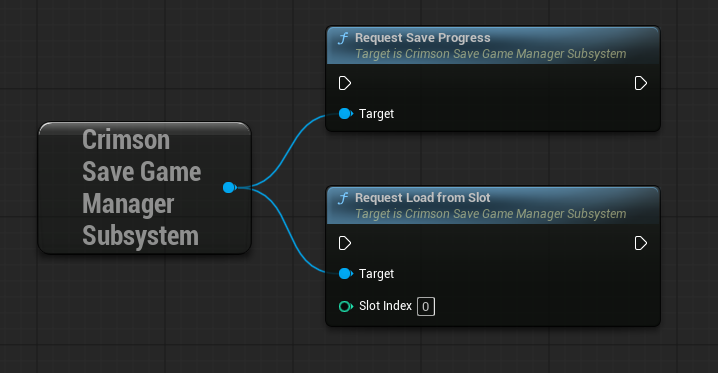
Task: Click Request Load from Slot output execution pin
Action: pos(641,243)
